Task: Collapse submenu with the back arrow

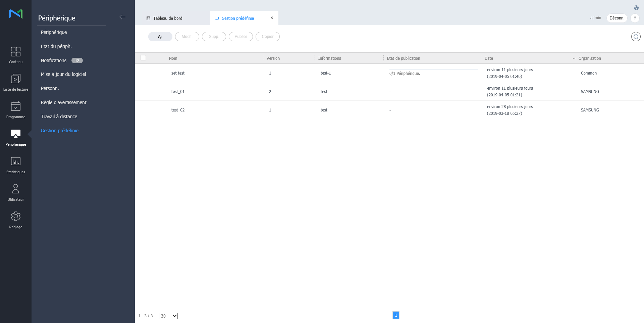Action: click(x=122, y=17)
